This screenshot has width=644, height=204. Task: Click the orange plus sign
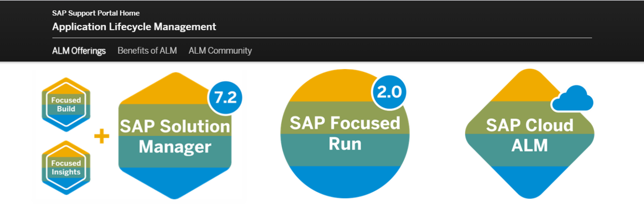[101, 137]
